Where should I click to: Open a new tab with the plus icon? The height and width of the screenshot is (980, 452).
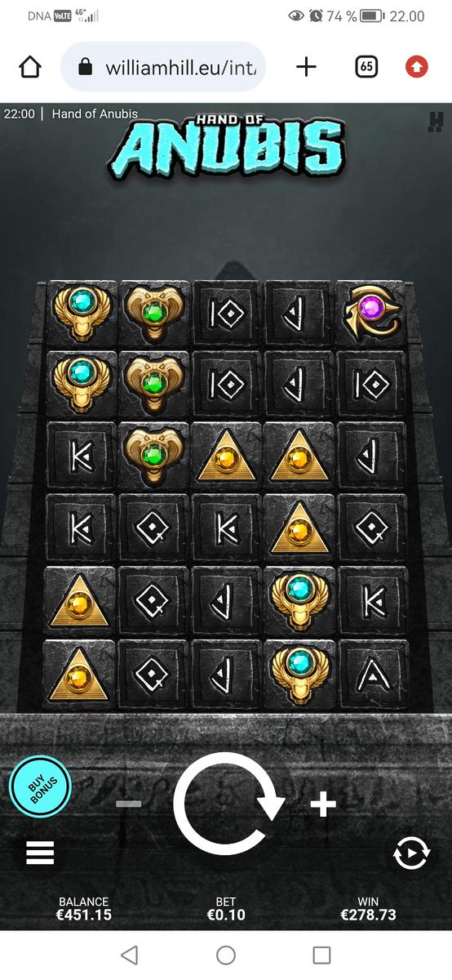(x=306, y=67)
